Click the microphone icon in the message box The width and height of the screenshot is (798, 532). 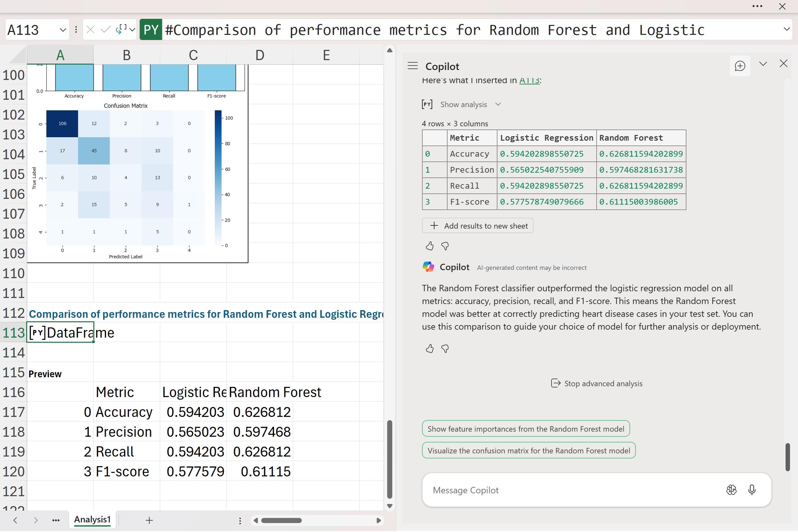[752, 490]
